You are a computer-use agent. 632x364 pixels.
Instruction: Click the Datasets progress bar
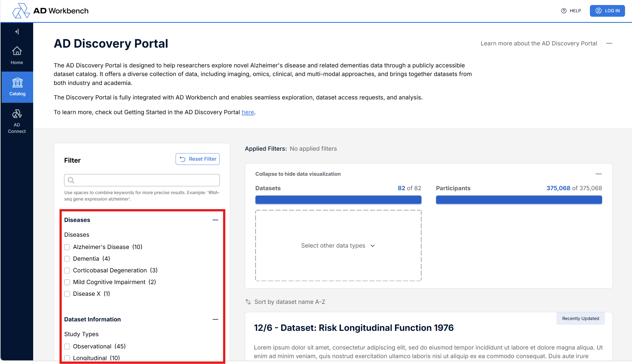[x=338, y=200]
